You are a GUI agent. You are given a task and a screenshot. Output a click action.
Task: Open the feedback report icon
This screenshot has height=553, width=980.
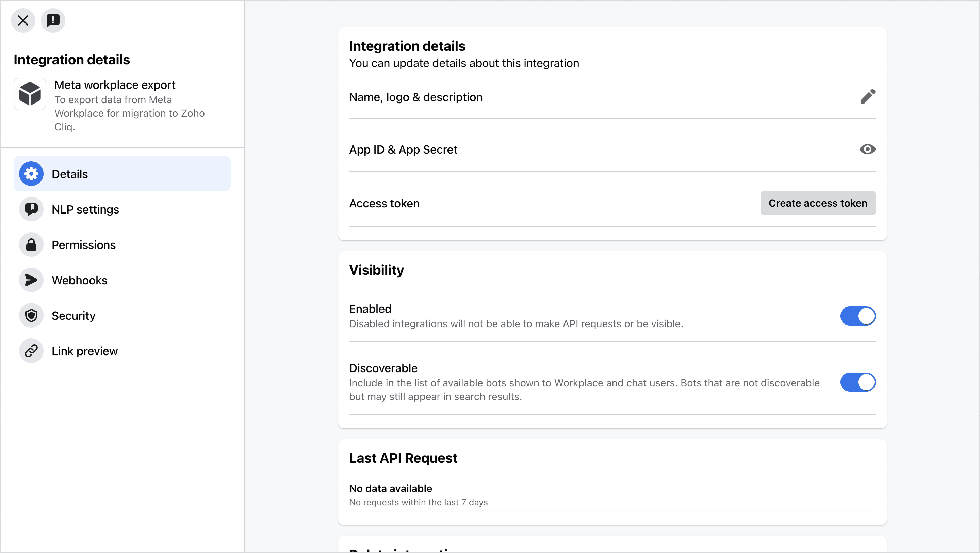coord(53,20)
